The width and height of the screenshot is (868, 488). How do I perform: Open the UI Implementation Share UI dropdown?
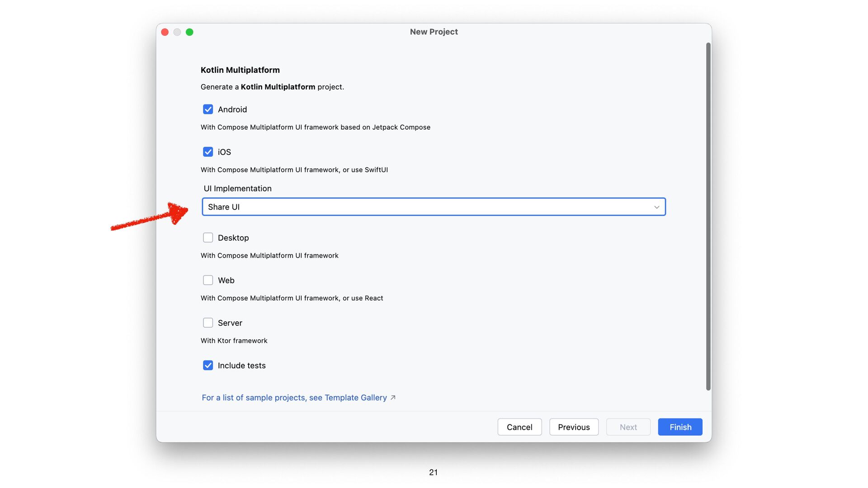coord(434,207)
